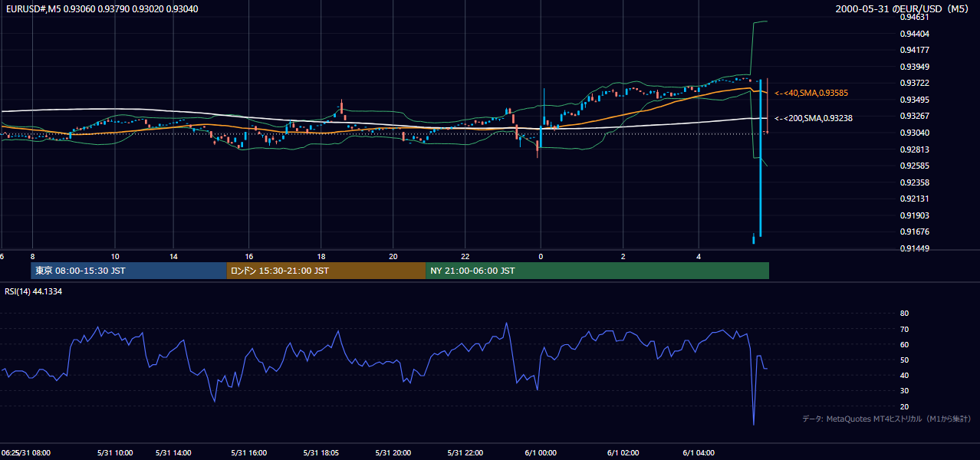Click the <--200,SMA,0.93238 label
Image resolution: width=980 pixels, height=460 pixels.
[x=814, y=118]
